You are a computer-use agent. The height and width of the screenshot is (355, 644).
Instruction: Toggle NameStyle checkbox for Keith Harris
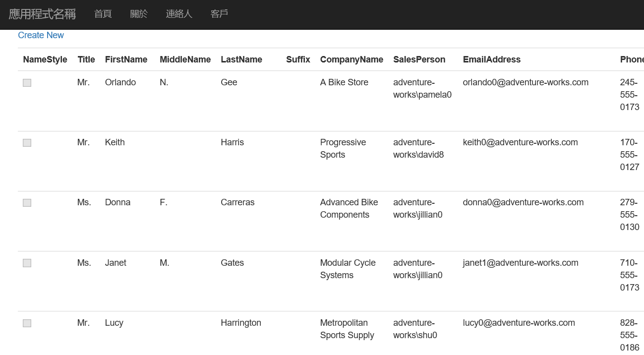point(27,143)
